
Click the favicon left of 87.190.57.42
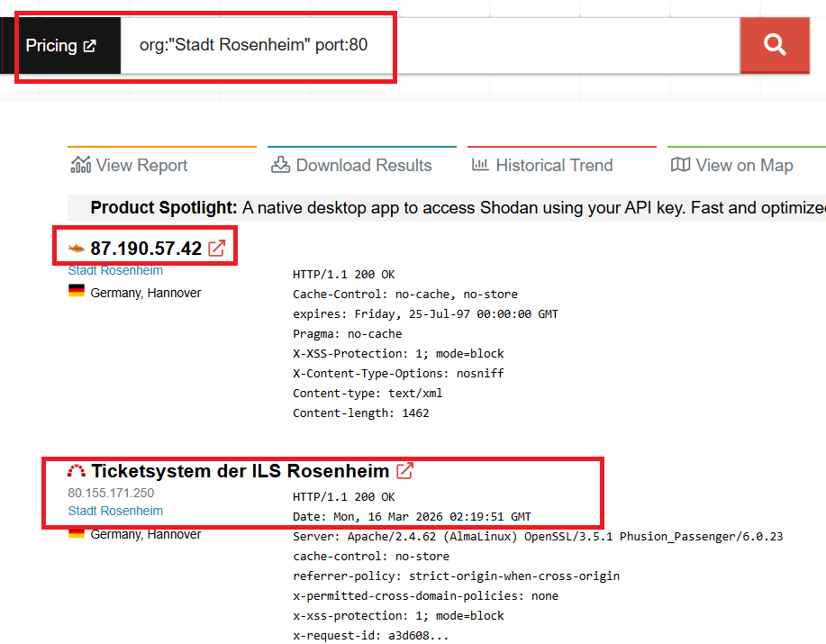pos(77,249)
